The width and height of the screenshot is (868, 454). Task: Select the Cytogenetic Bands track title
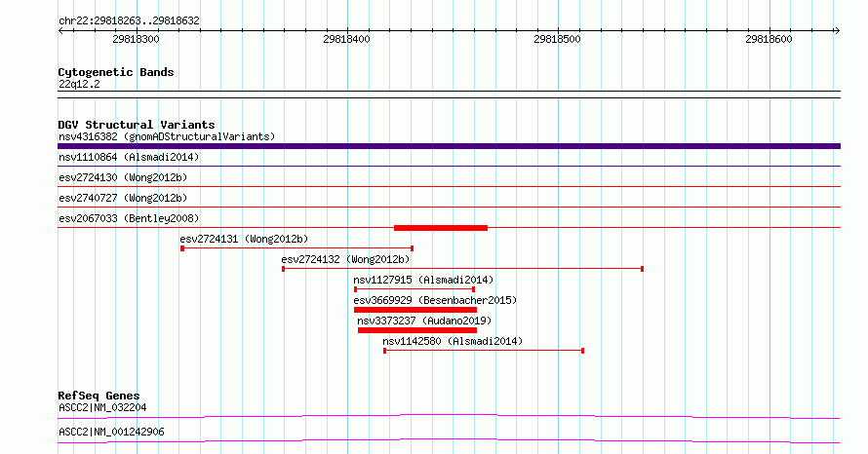116,72
